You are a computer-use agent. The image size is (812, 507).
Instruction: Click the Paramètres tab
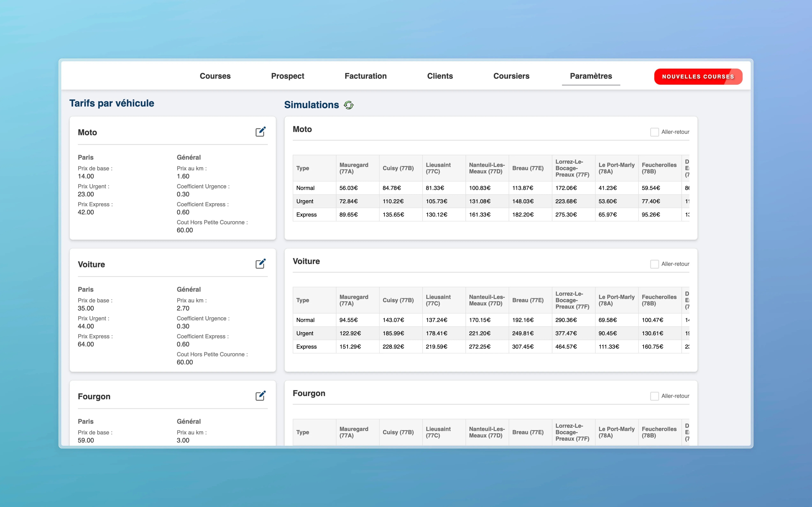click(x=591, y=76)
